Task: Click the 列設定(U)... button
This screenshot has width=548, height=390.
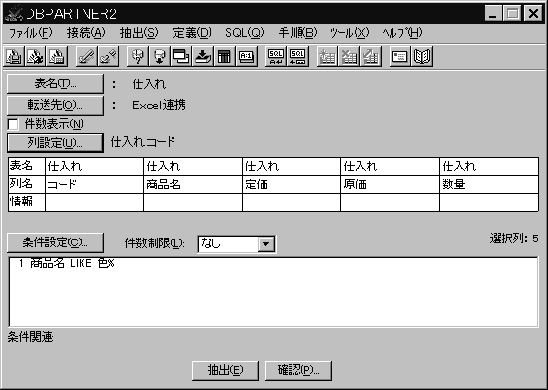Action: coord(55,143)
